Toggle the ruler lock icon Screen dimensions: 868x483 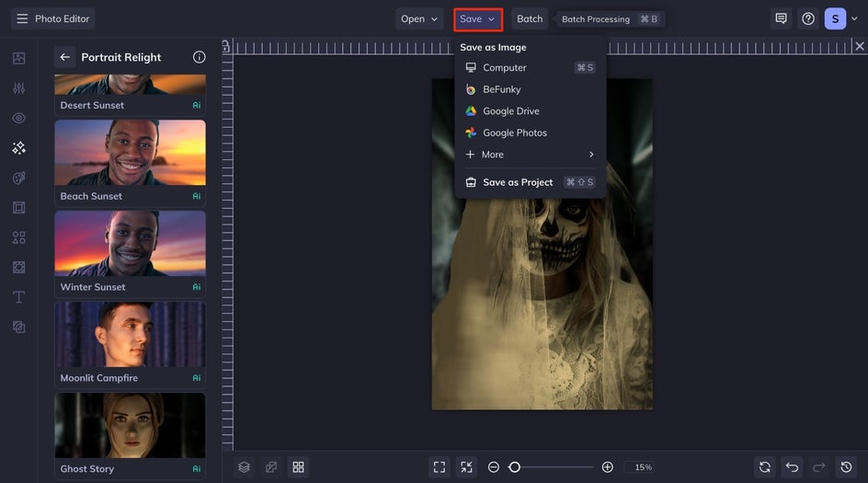tap(226, 46)
